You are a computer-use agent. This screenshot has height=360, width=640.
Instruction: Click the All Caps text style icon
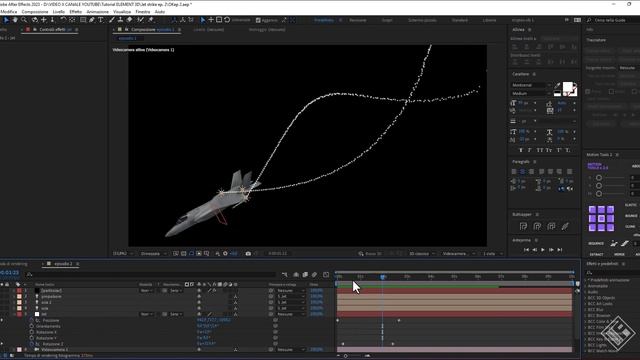[x=540, y=151]
